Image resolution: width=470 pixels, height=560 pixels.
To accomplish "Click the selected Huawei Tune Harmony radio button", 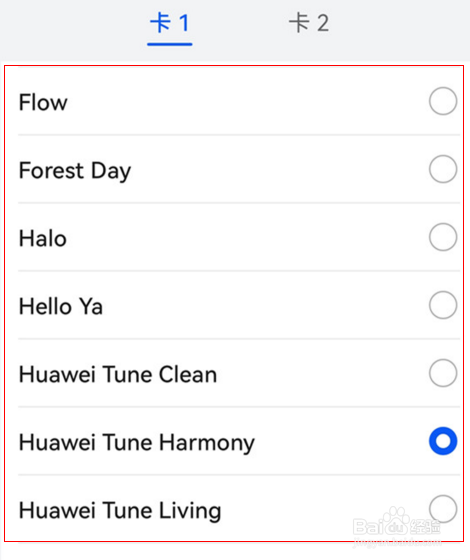I will (x=443, y=441).
